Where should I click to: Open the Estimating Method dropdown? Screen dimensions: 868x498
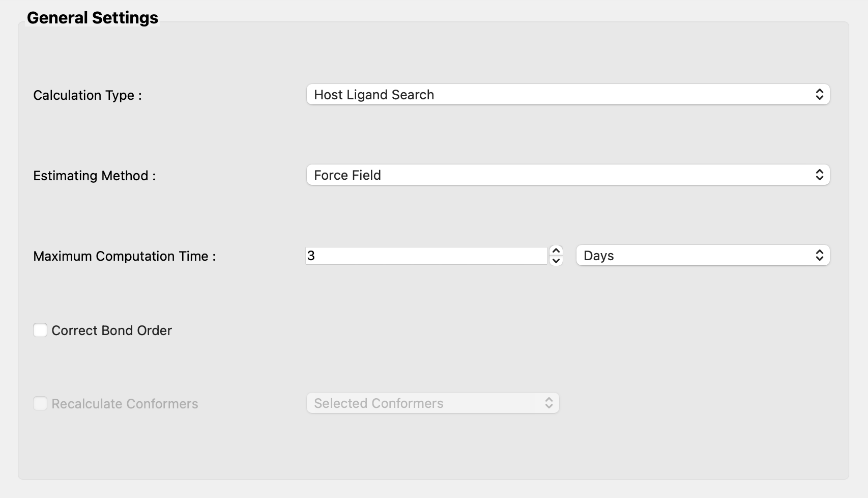568,175
